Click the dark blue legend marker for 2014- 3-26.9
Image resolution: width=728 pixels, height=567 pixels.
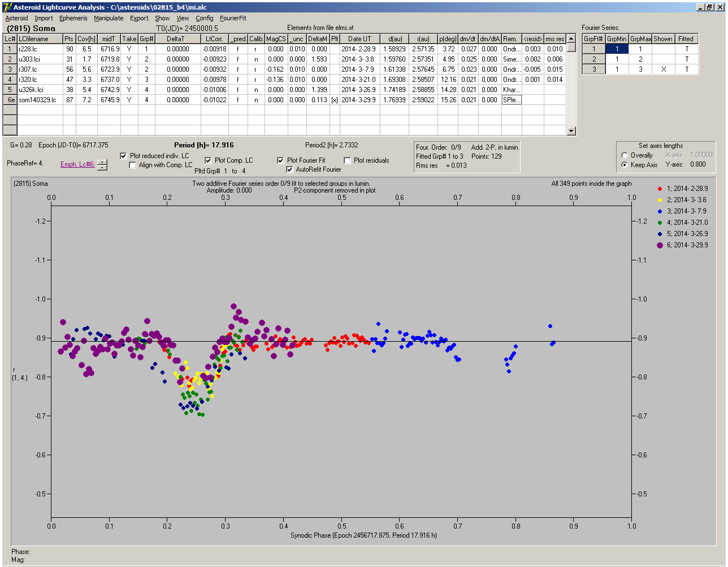pyautogui.click(x=660, y=234)
